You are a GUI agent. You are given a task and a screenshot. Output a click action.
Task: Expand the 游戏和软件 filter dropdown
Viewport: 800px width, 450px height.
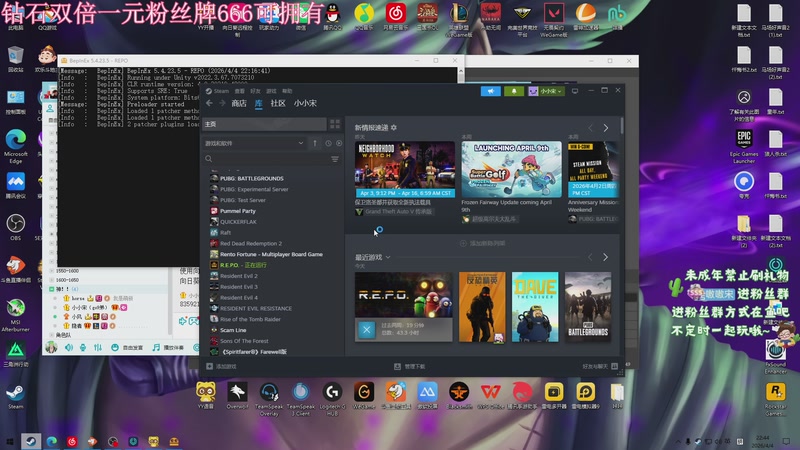pyautogui.click(x=254, y=143)
